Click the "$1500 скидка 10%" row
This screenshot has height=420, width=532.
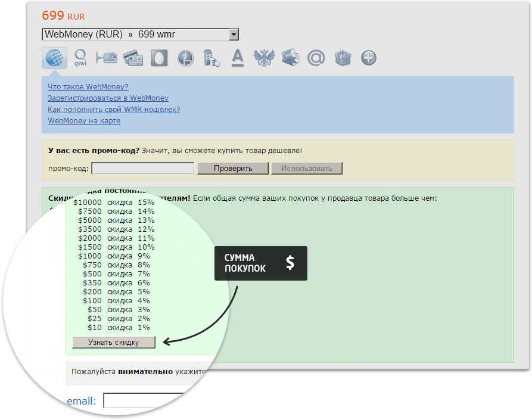point(116,247)
